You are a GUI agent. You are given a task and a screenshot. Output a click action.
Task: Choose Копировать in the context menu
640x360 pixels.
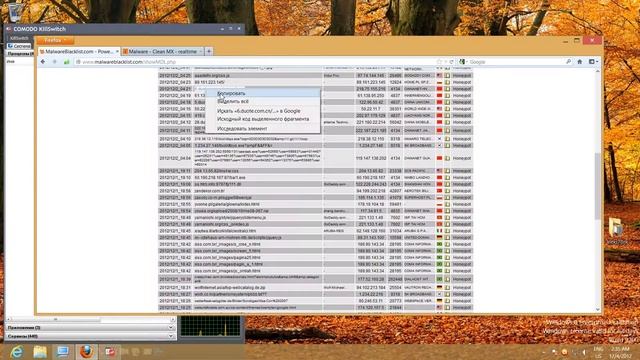point(263,93)
